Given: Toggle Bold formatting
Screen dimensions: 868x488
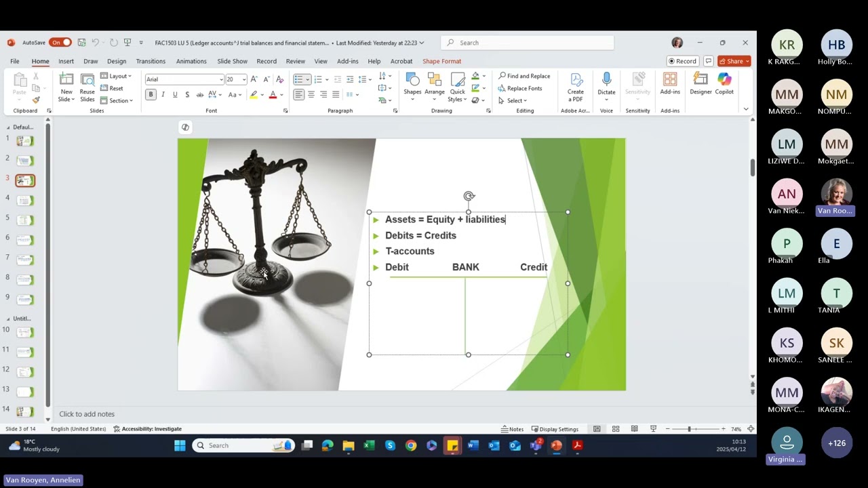Looking at the screenshot, I should tap(151, 95).
